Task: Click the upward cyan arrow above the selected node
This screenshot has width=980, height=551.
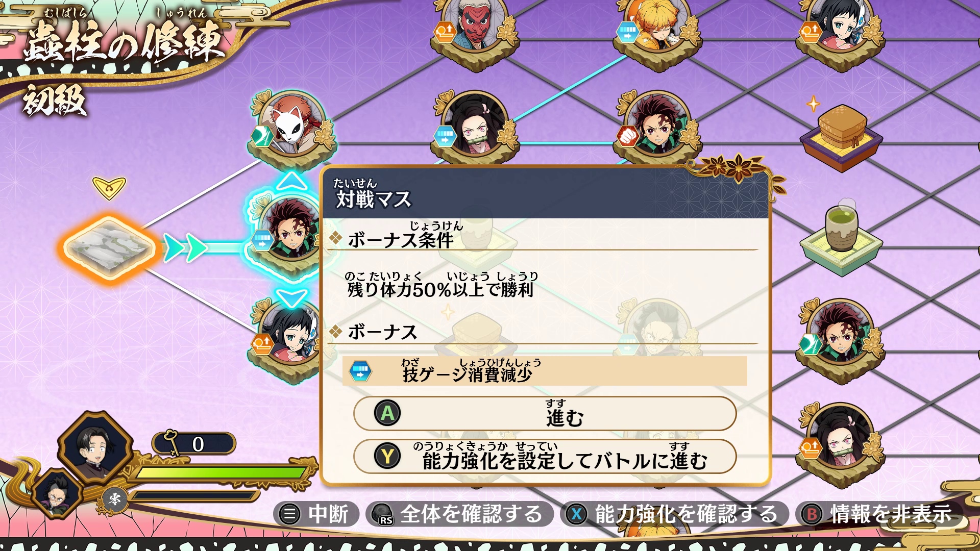Action: 291,181
